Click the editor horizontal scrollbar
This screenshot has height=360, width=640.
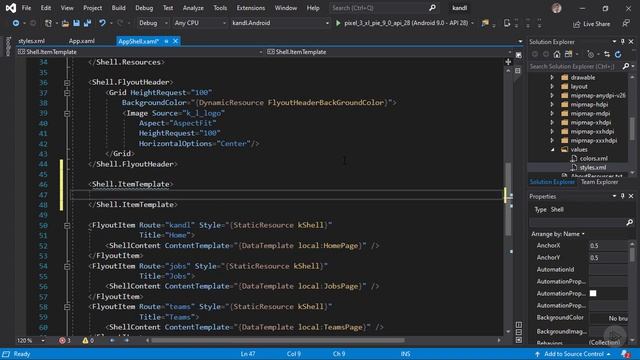pos(278,340)
